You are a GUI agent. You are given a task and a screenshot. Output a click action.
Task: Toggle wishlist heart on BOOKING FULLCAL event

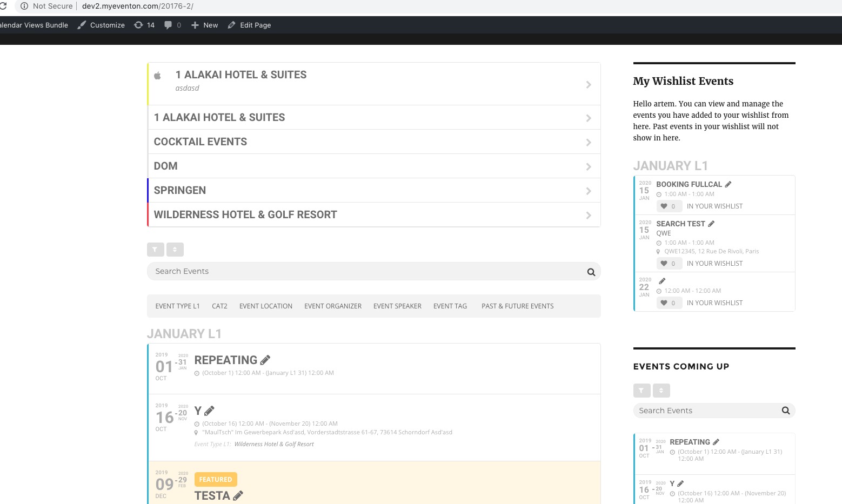pyautogui.click(x=664, y=206)
